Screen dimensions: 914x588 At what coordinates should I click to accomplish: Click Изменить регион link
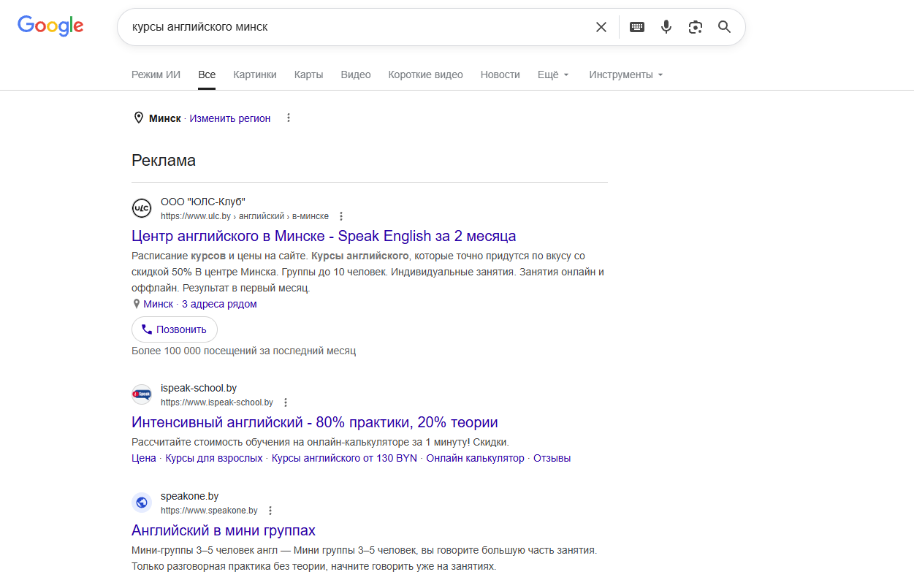(230, 118)
